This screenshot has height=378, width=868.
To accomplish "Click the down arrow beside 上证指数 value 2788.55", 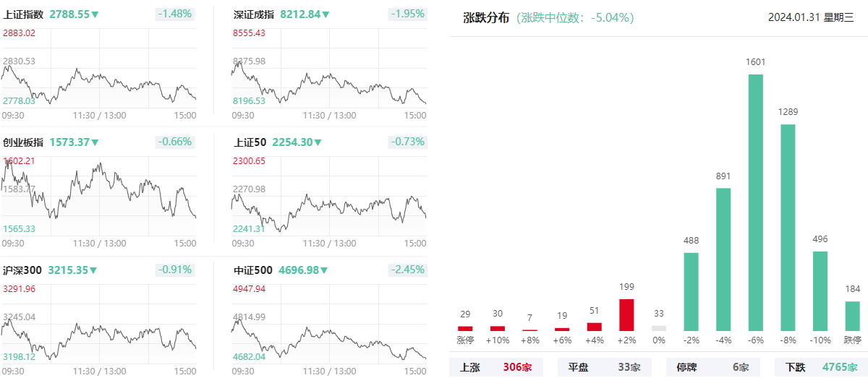I will (x=96, y=14).
